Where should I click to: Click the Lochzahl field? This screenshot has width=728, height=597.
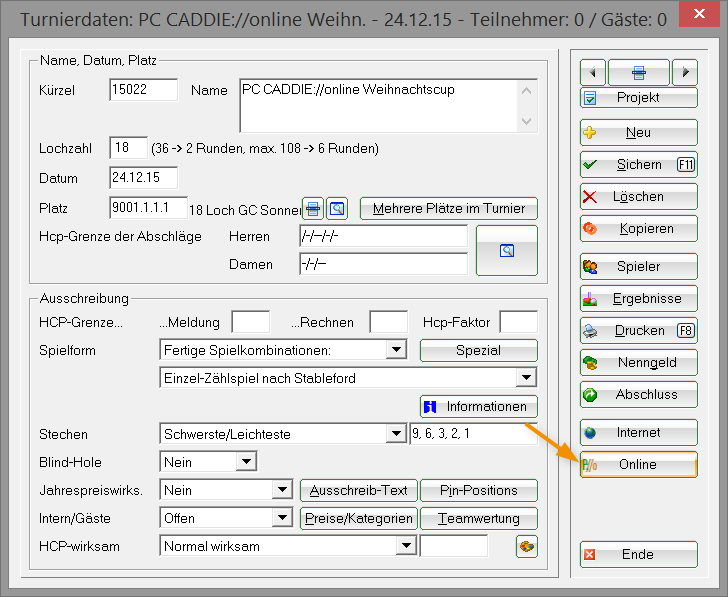129,148
